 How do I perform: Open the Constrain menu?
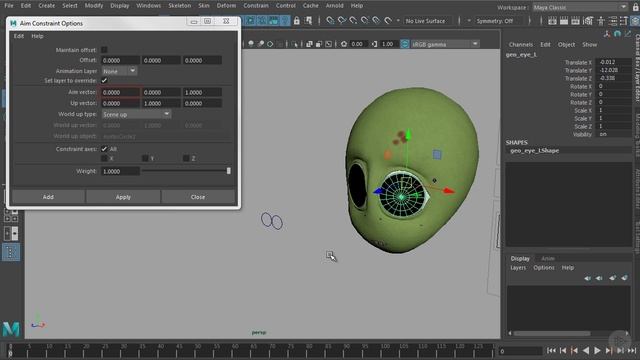click(256, 6)
